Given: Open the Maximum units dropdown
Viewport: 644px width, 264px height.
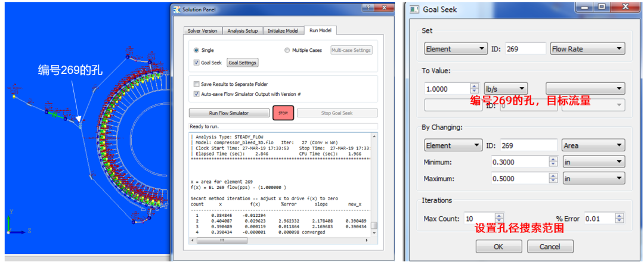Looking at the screenshot, I should click(x=593, y=179).
